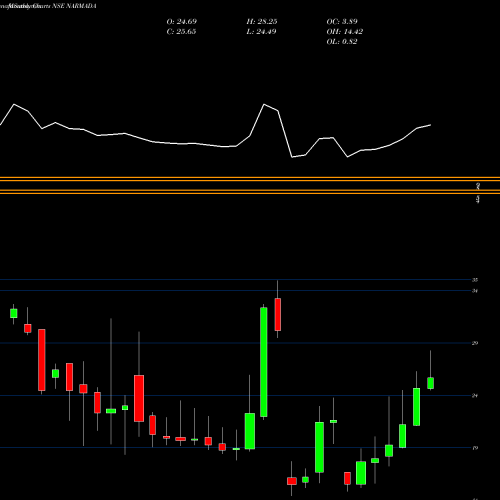The height and width of the screenshot is (500, 500).
Task: Click the high value H: 28.25
Action: pos(262,22)
